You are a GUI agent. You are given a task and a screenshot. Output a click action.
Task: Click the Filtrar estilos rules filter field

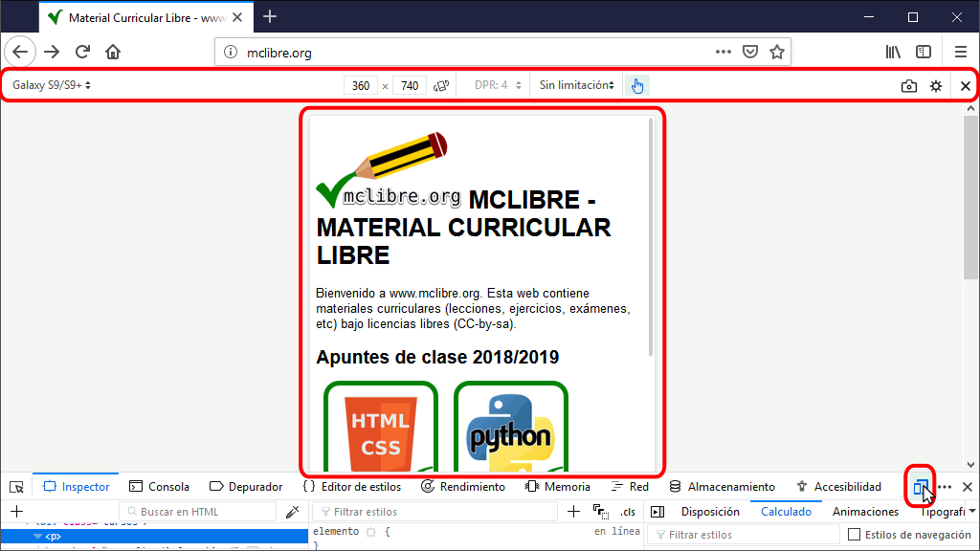tap(434, 512)
